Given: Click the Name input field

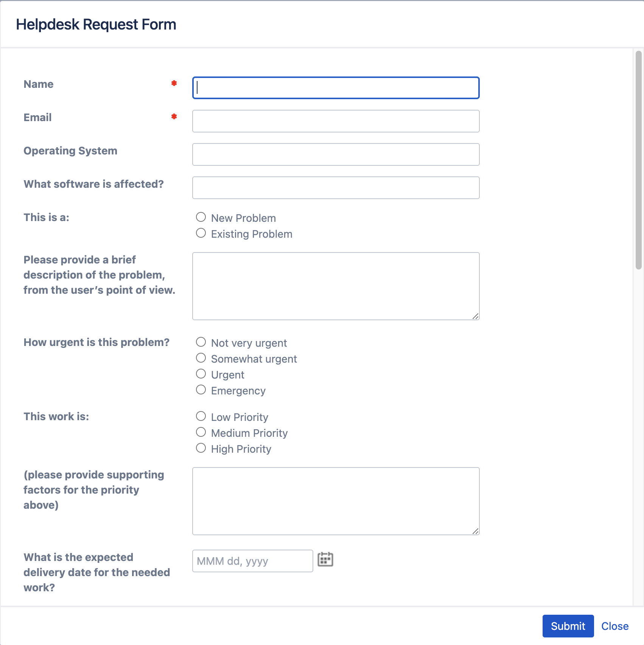Looking at the screenshot, I should tap(336, 87).
